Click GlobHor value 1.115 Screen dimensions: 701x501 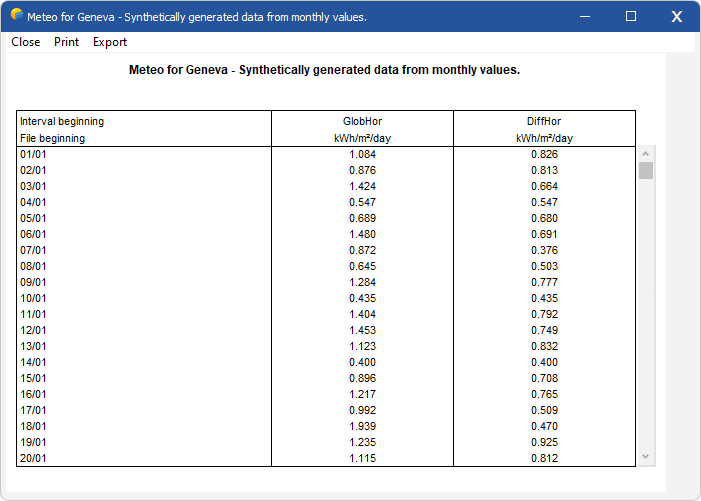pos(362,458)
